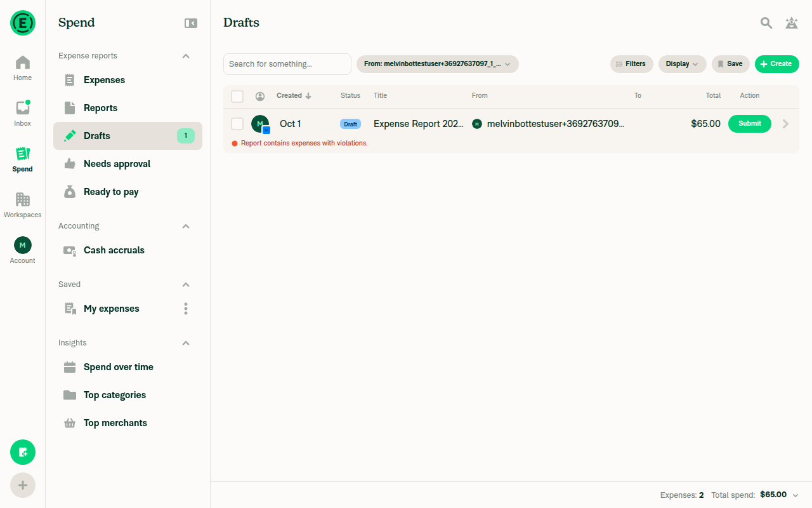
Task: Select Ready to pay in the sidebar
Action: click(x=128, y=192)
